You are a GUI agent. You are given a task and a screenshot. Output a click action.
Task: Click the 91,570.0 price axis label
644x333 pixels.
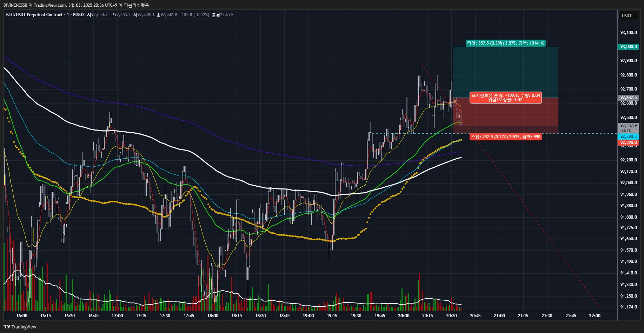(629, 250)
